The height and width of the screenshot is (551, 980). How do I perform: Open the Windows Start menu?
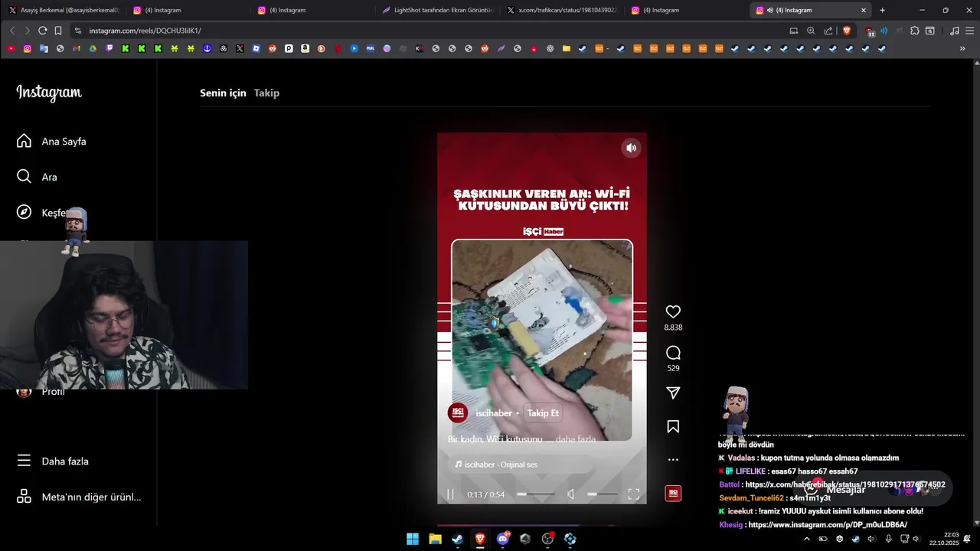pos(413,539)
